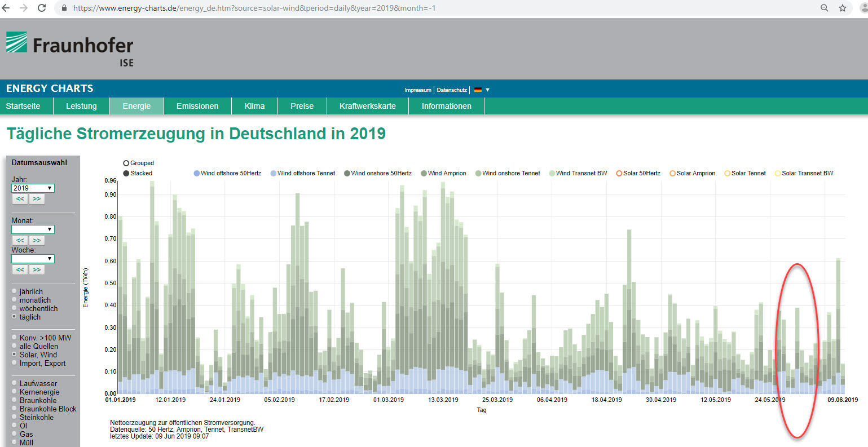Toggle Solar Amprion legend marker
Image resolution: width=868 pixels, height=447 pixels.
(x=672, y=174)
